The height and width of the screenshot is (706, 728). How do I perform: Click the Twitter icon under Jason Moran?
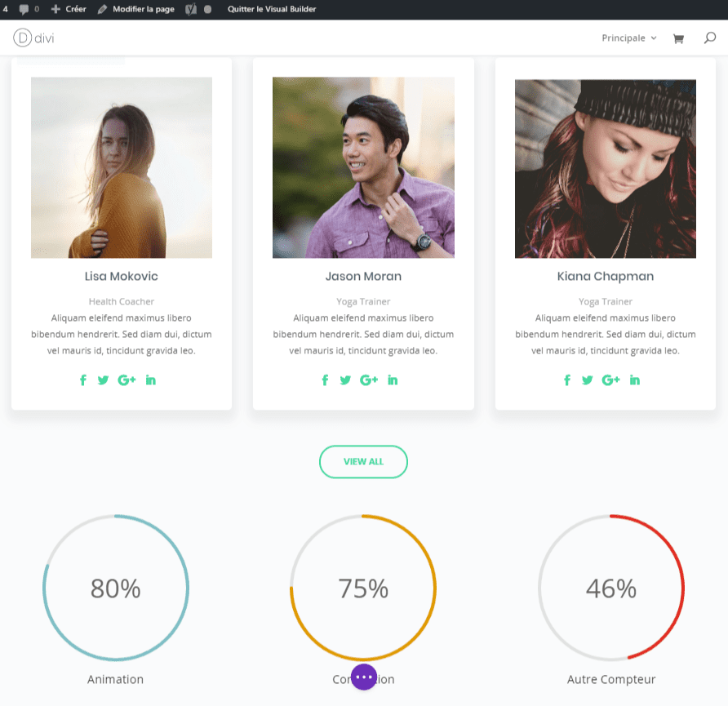point(345,380)
